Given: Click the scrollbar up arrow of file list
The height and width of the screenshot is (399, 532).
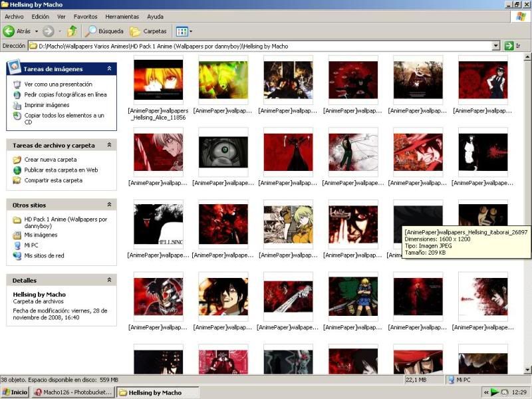Looking at the screenshot, I should pos(527,57).
